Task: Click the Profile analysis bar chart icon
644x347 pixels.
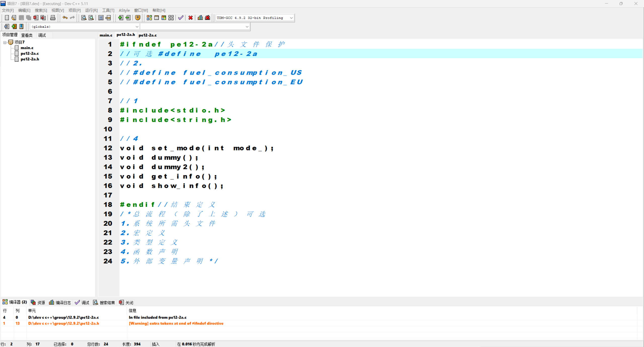Action: point(200,18)
